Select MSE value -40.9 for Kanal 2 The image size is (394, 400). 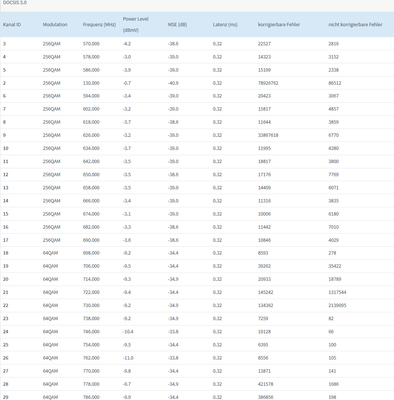173,83
